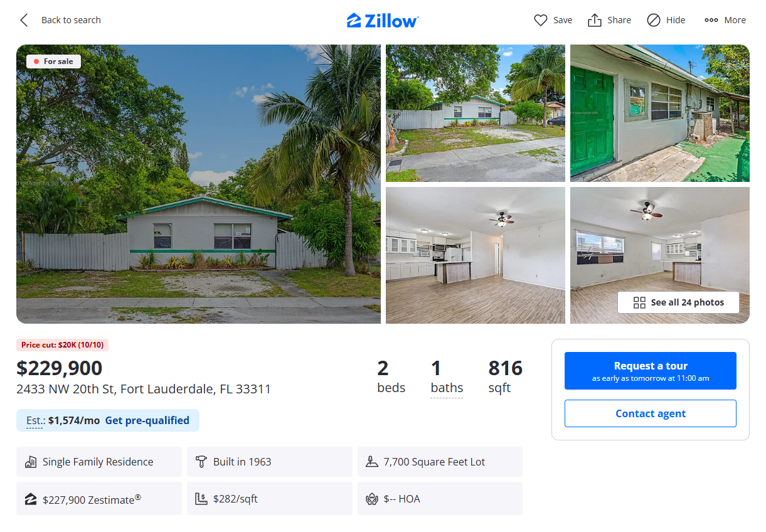The image size is (766, 532).
Task: Click the hammer Built in 1963 icon
Action: [x=201, y=462]
